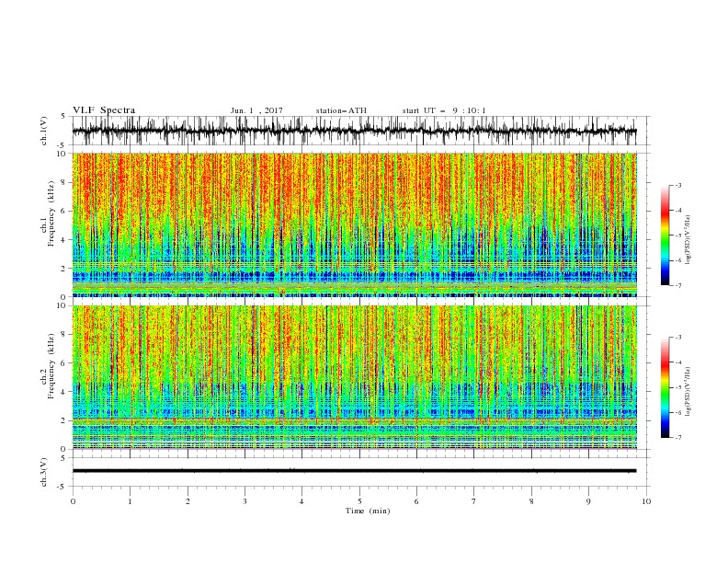Click the color bar beside ch.1 spectrogram
Viewport: 728px width, 563px height.
click(665, 236)
